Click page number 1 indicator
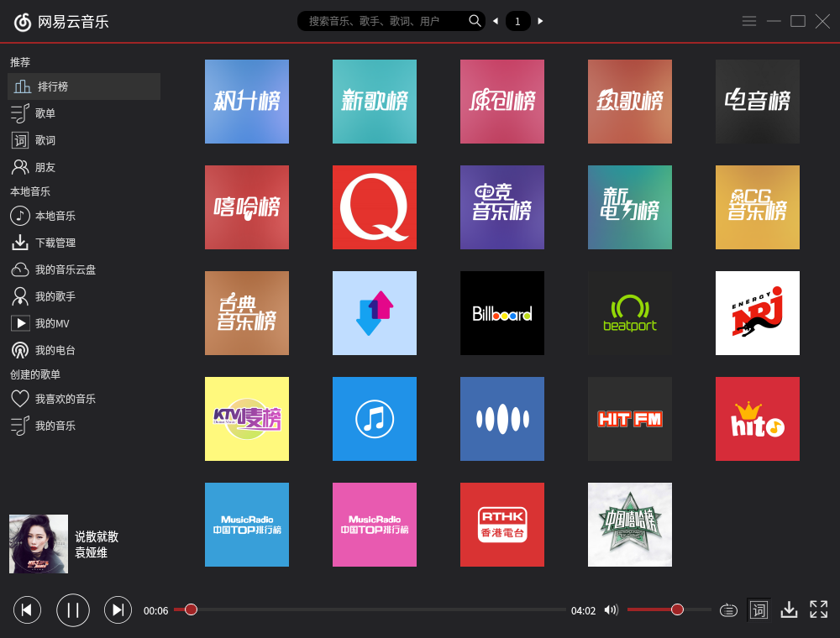Image resolution: width=840 pixels, height=638 pixels. click(517, 21)
